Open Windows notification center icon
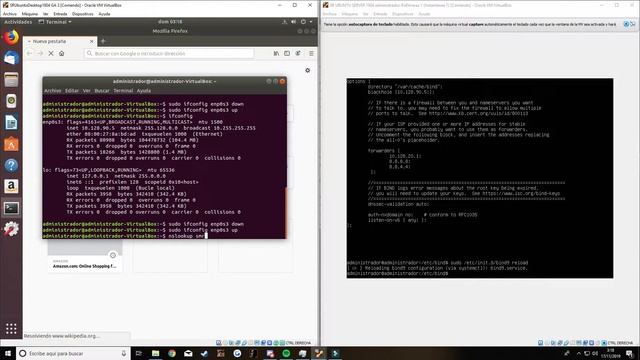The height and width of the screenshot is (360, 640). [630, 353]
